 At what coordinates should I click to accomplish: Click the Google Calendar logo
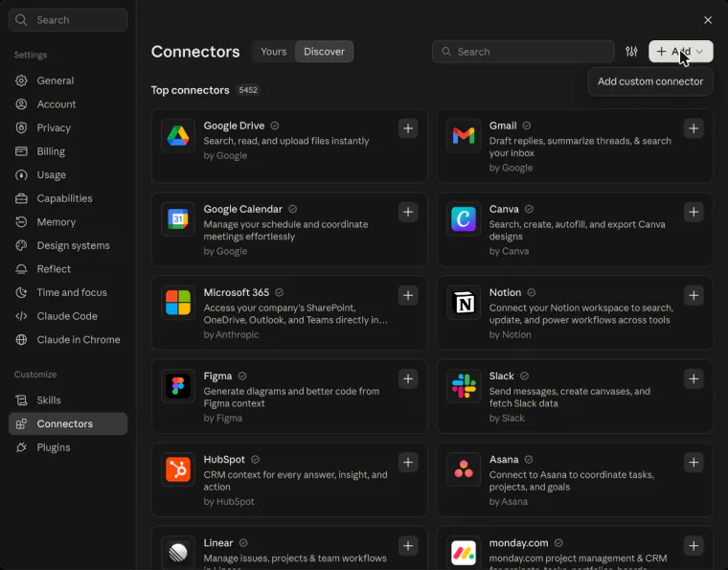178,219
